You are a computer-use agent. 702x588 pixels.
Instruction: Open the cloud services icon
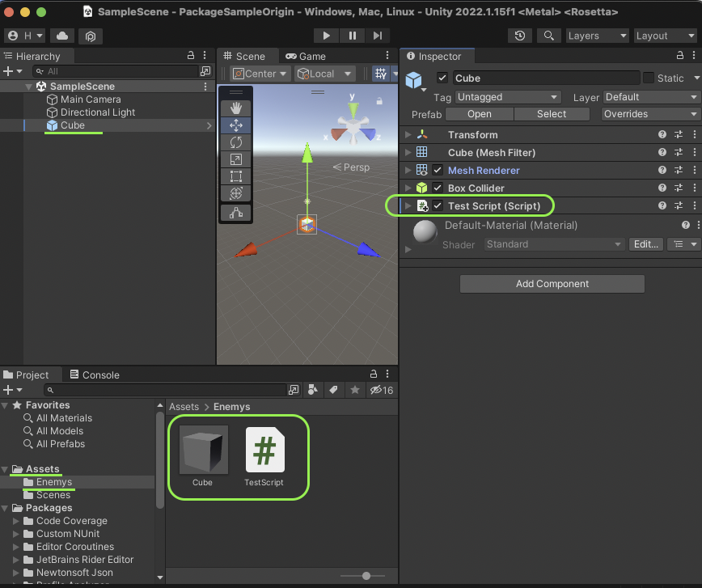click(x=62, y=36)
